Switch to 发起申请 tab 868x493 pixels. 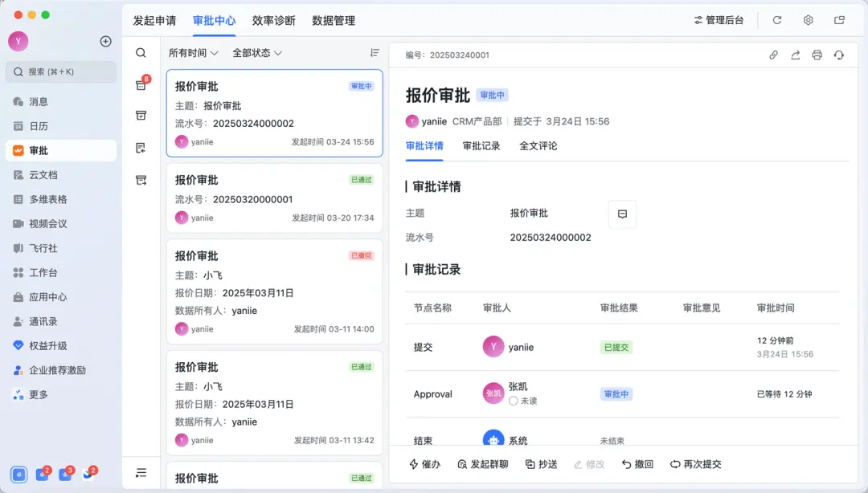click(x=154, y=20)
